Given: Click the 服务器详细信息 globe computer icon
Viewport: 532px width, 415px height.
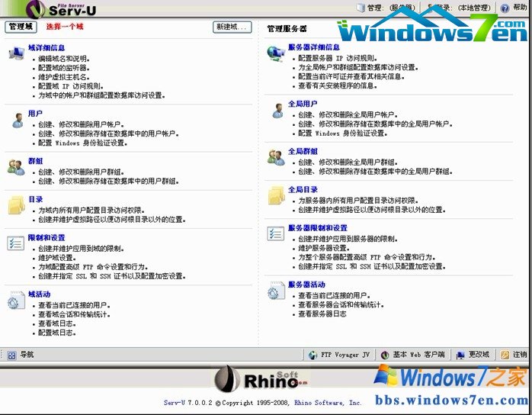Looking at the screenshot, I should click(x=275, y=53).
